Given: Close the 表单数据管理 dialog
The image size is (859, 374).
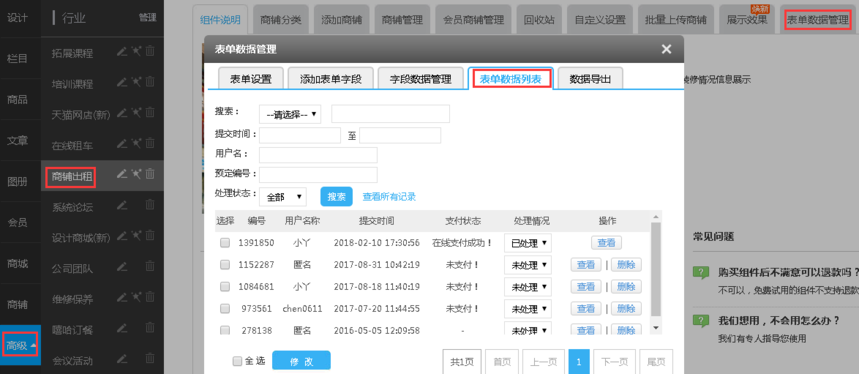Looking at the screenshot, I should pyautogui.click(x=666, y=49).
